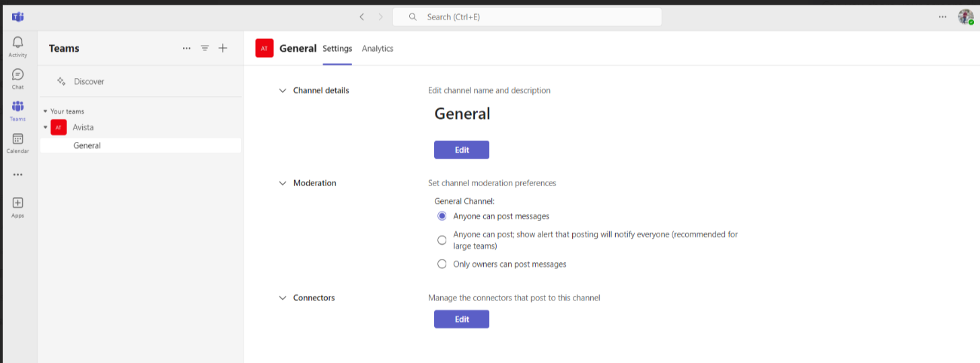The image size is (980, 363).
Task: Click the filter icon in Teams header
Action: click(x=205, y=48)
